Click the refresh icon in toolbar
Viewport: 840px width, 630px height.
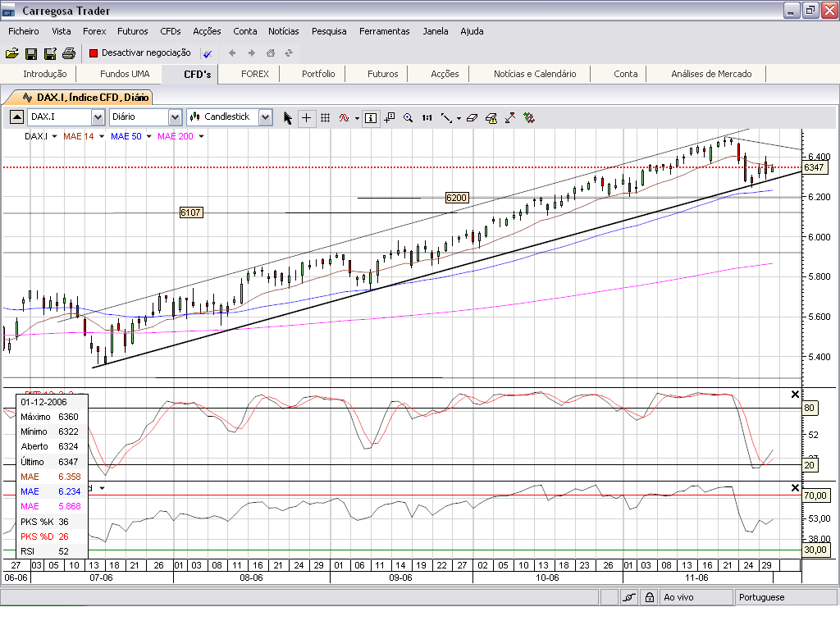click(x=290, y=53)
